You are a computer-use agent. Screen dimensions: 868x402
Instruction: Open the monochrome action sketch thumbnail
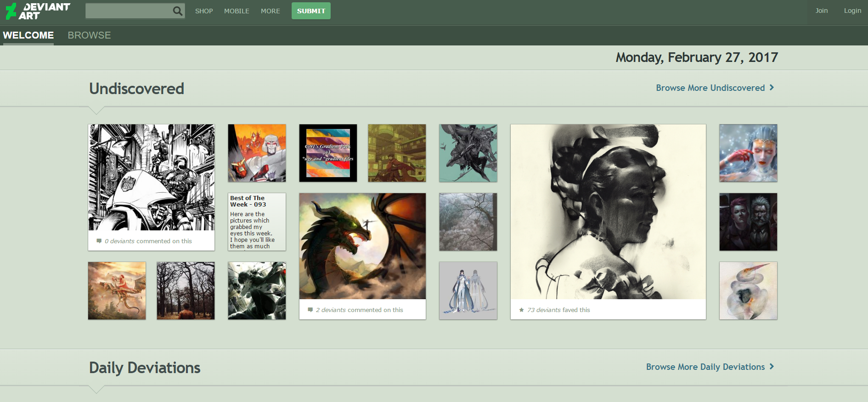(257, 290)
